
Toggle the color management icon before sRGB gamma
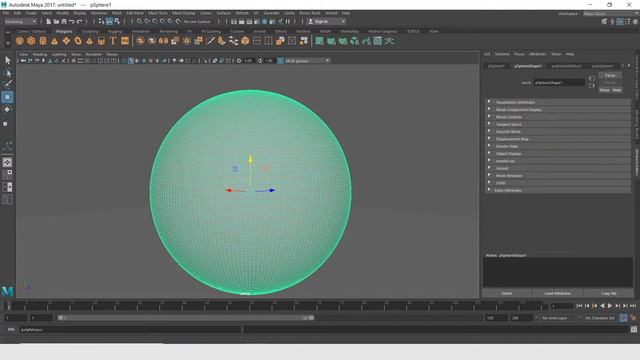pos(280,61)
